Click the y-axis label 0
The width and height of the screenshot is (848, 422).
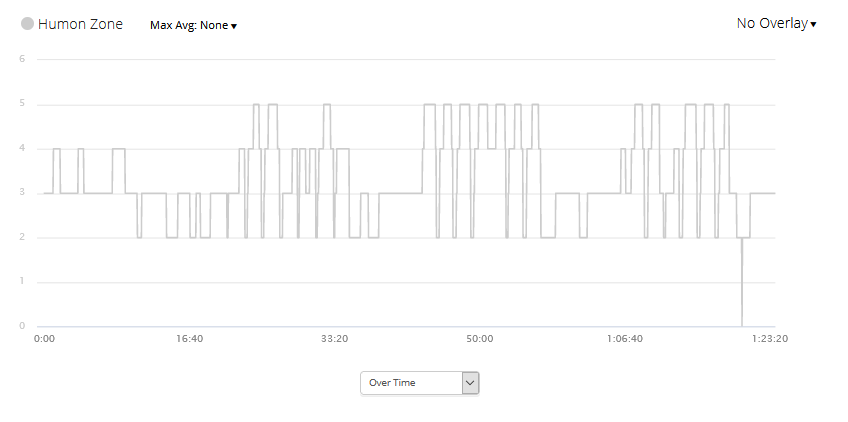(22, 326)
